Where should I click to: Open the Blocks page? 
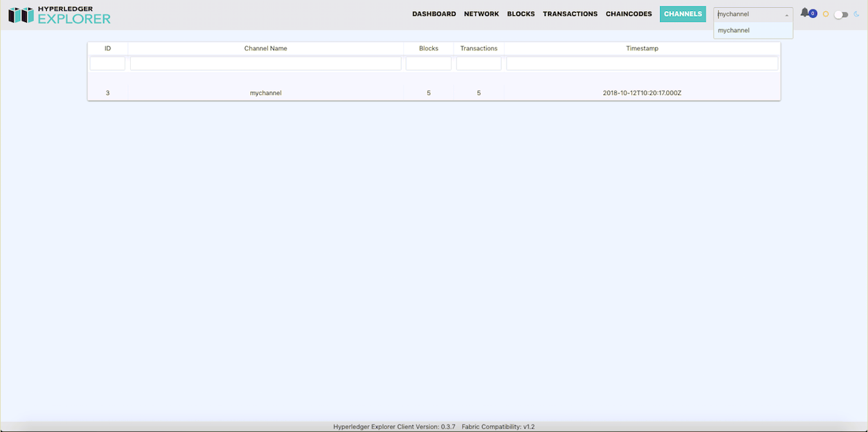pos(521,14)
